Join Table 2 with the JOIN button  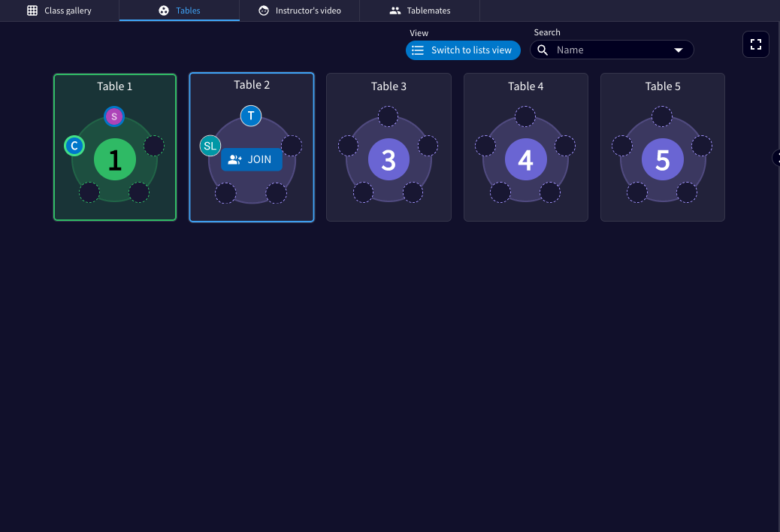point(252,159)
